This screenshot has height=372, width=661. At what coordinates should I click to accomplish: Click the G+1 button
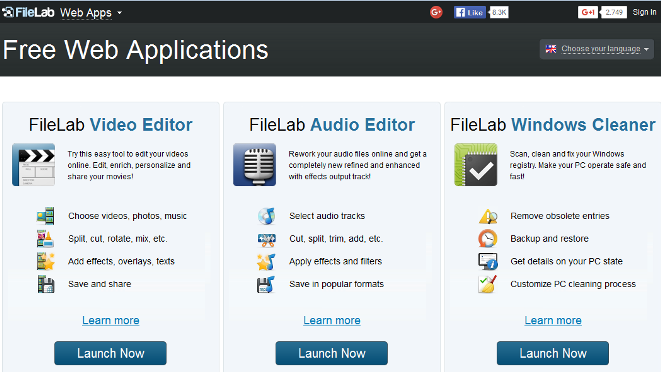click(588, 12)
